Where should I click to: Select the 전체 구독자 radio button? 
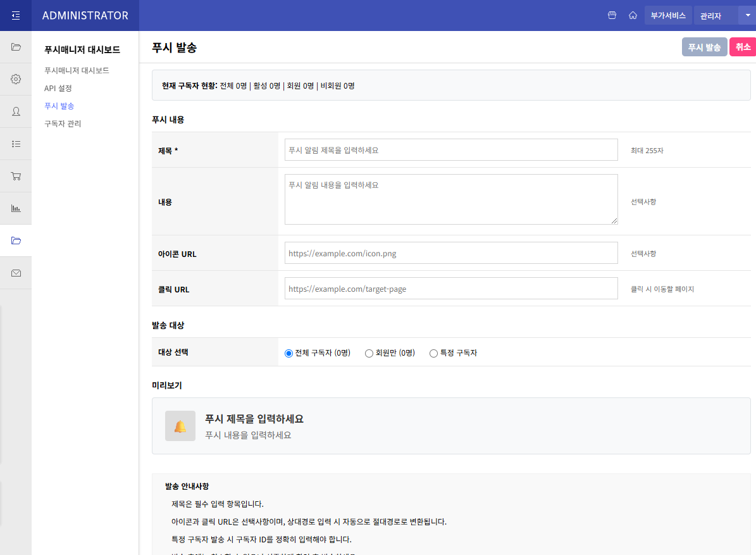point(289,353)
